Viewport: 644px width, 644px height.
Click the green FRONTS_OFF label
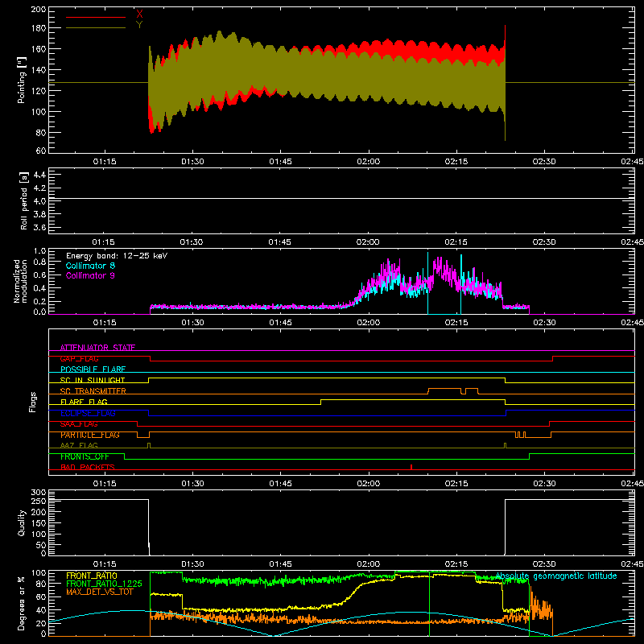tap(85, 456)
